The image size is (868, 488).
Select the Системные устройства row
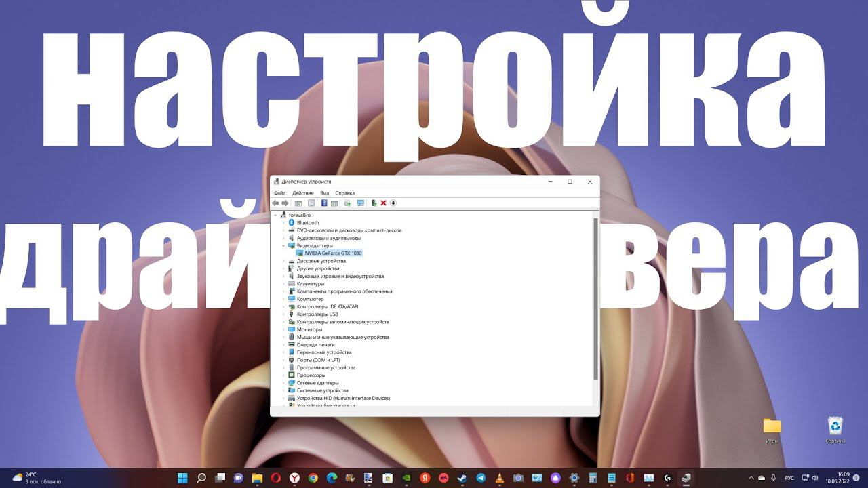pyautogui.click(x=318, y=390)
